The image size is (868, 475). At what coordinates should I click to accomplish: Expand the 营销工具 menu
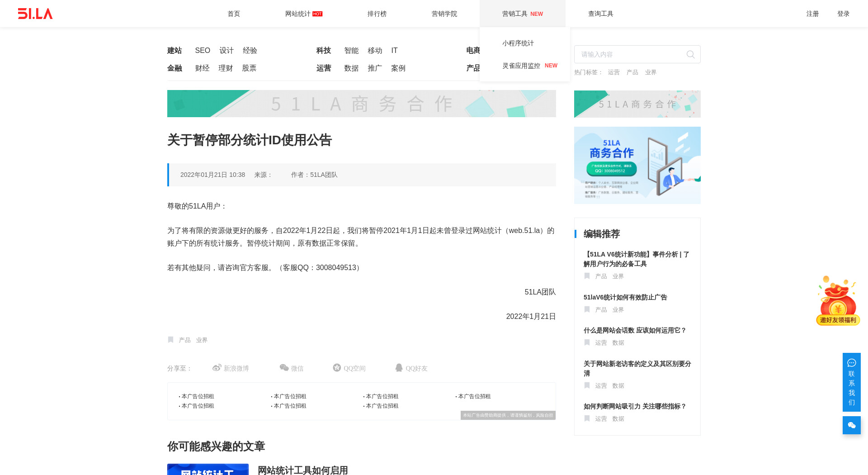click(522, 14)
